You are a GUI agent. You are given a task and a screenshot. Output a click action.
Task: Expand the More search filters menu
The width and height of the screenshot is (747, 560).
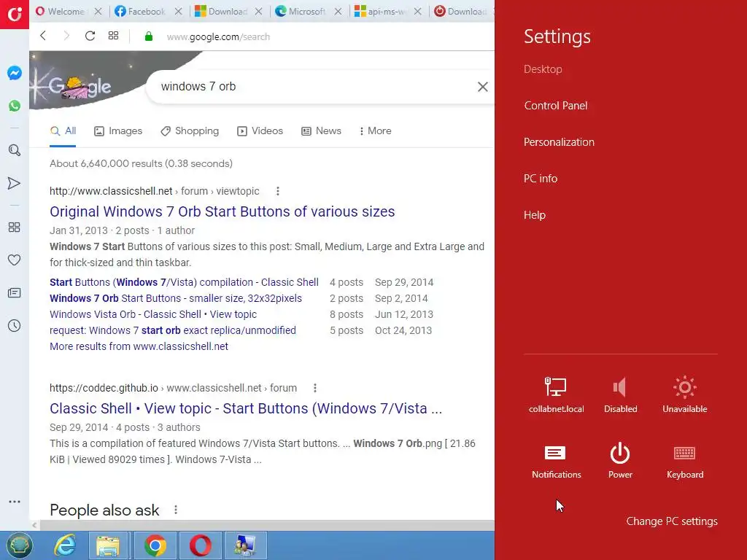376,131
